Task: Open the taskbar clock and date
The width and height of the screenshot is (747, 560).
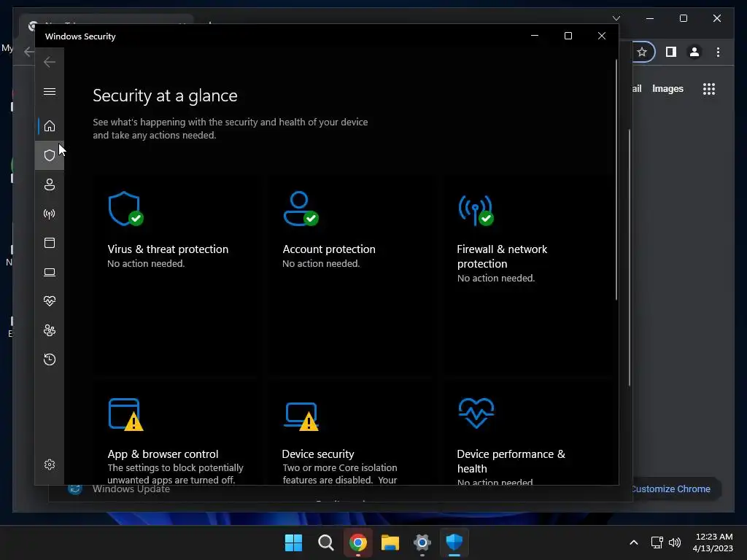Action: [713, 542]
